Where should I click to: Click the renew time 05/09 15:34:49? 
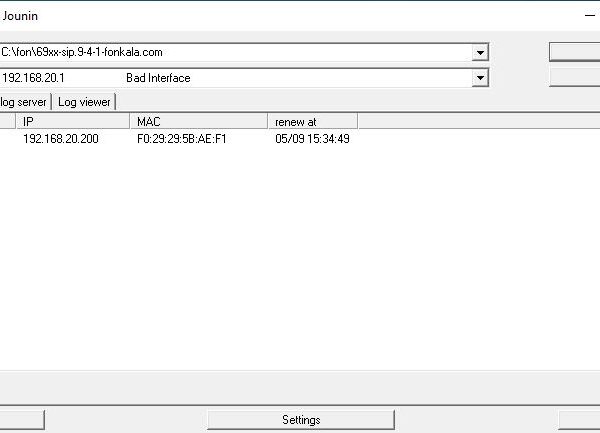[312, 139]
